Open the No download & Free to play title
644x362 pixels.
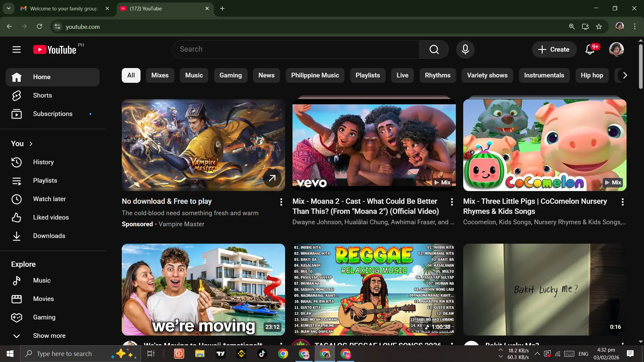166,201
